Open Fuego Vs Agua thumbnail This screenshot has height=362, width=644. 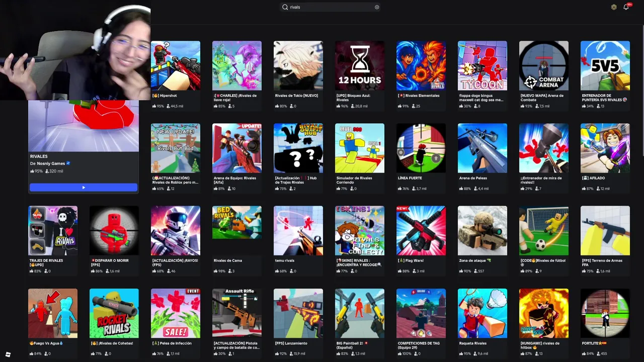[x=53, y=313]
